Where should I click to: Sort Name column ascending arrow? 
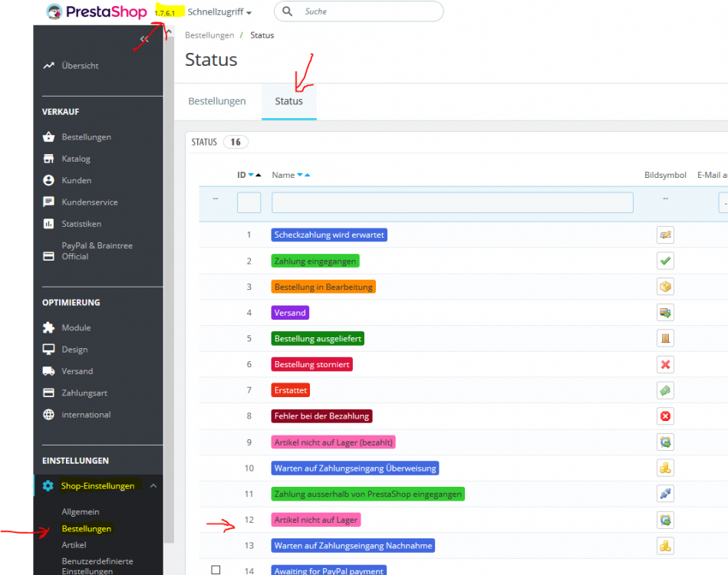(307, 175)
